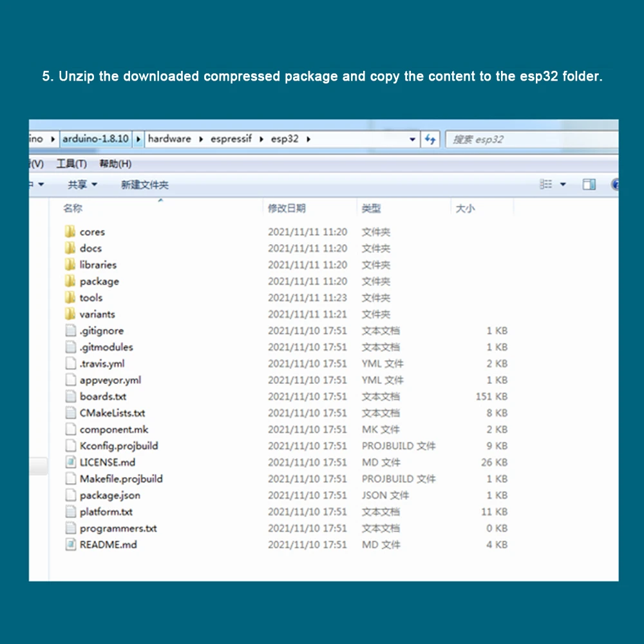Open the 工具(T) menu
The height and width of the screenshot is (644, 644).
pyautogui.click(x=71, y=164)
